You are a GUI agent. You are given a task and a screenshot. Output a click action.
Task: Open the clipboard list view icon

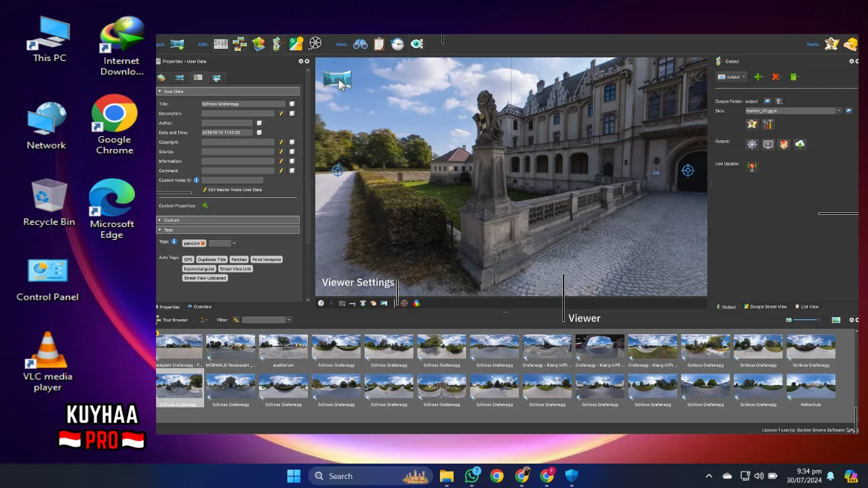(379, 44)
